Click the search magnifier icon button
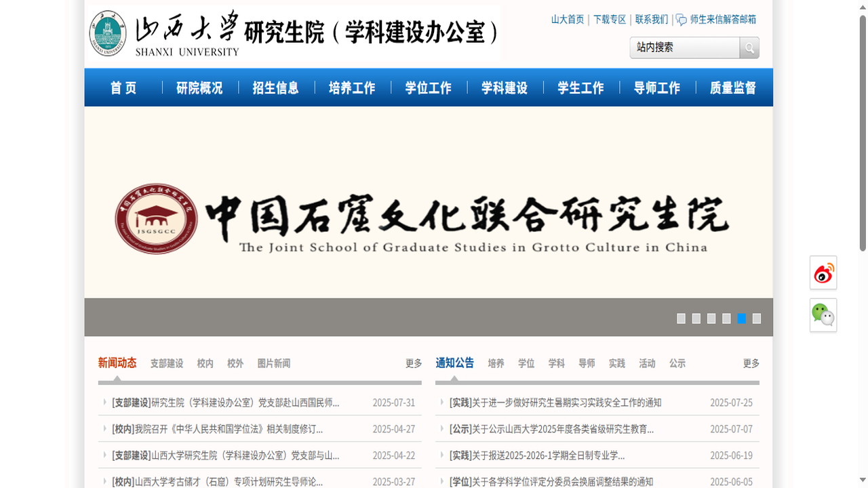Viewport: 868px width, 488px height. coord(749,47)
